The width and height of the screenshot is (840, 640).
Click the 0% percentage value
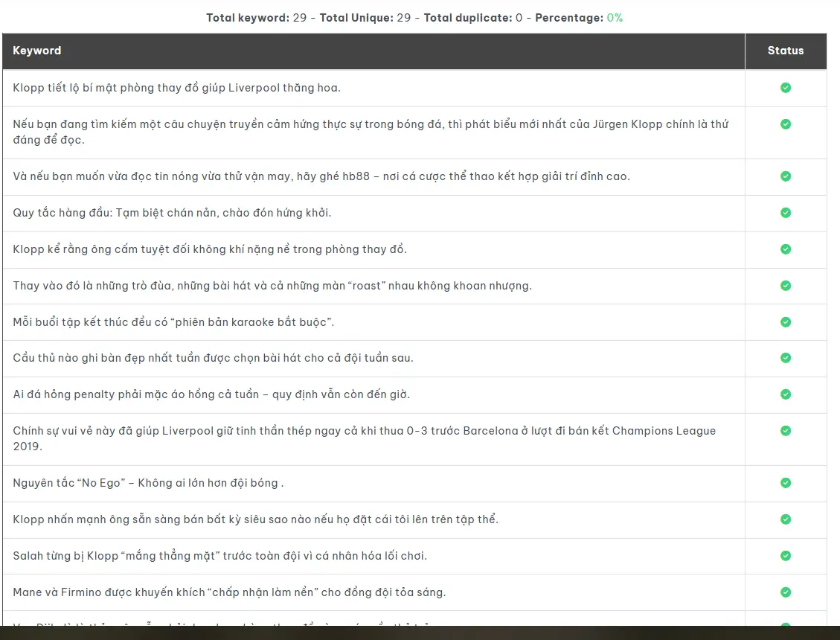tap(615, 17)
